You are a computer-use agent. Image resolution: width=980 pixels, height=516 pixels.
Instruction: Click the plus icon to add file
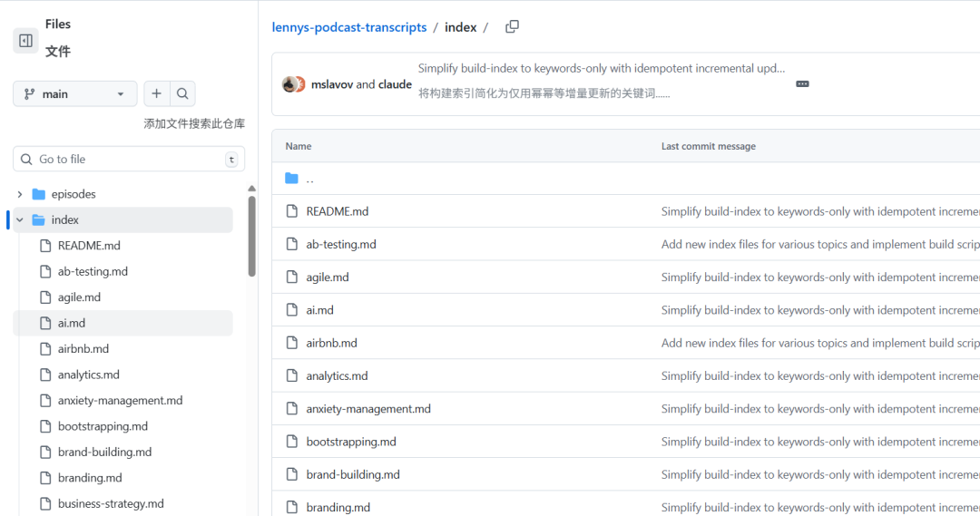[157, 93]
